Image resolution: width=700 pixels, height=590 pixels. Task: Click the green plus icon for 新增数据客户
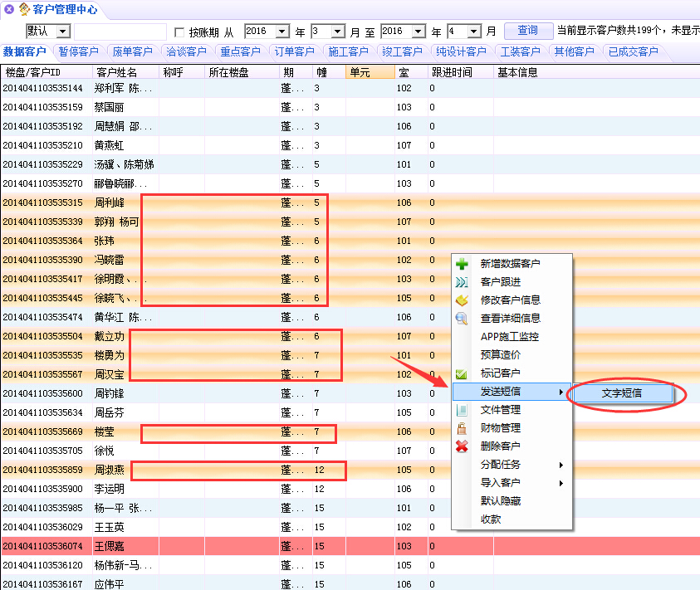click(x=462, y=264)
